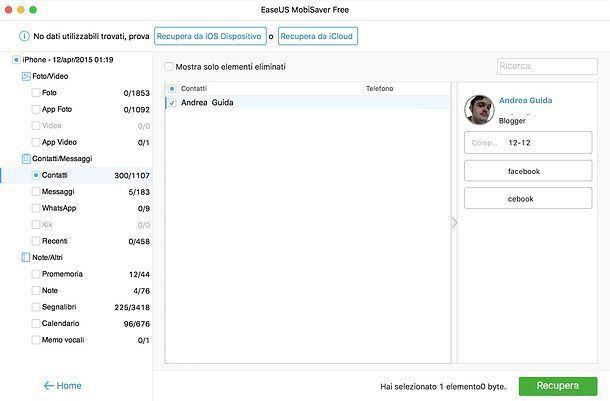
Task: Open the Promemoria category in sidebar
Action: pos(62,274)
